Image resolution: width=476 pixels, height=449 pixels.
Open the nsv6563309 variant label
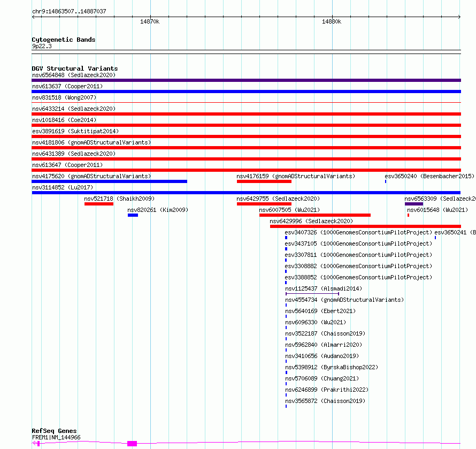click(440, 199)
